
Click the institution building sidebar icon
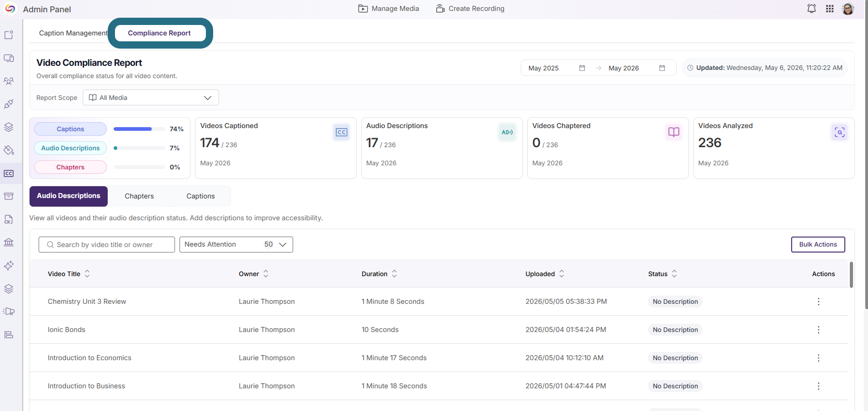[9, 242]
